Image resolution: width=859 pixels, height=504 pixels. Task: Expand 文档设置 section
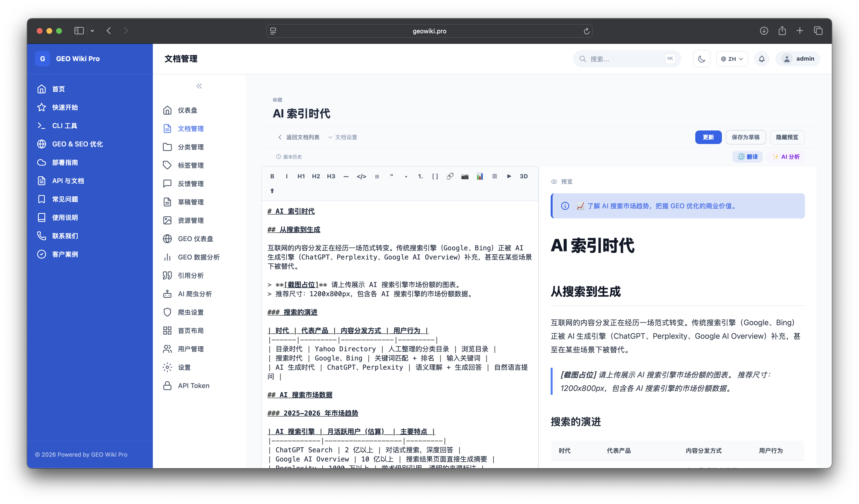[x=343, y=137]
